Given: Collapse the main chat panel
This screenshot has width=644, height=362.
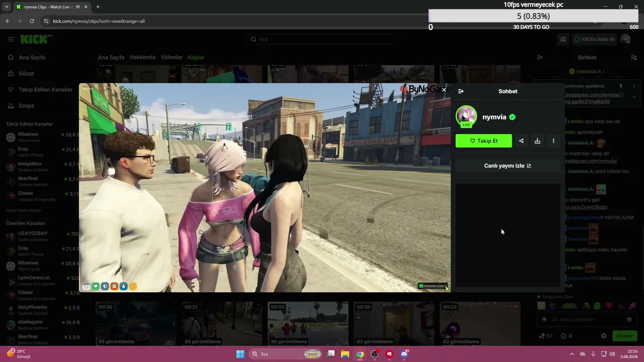Looking at the screenshot, I should 540,57.
